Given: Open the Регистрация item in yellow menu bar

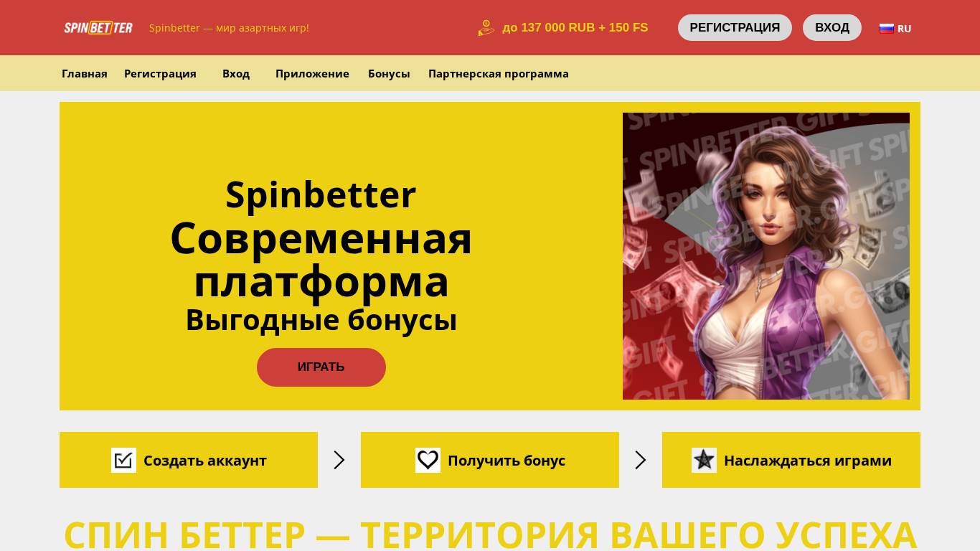Looking at the screenshot, I should coord(160,73).
